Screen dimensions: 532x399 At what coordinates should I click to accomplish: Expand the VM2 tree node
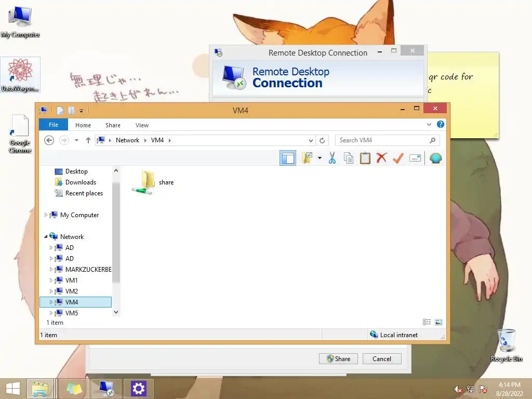tap(51, 291)
